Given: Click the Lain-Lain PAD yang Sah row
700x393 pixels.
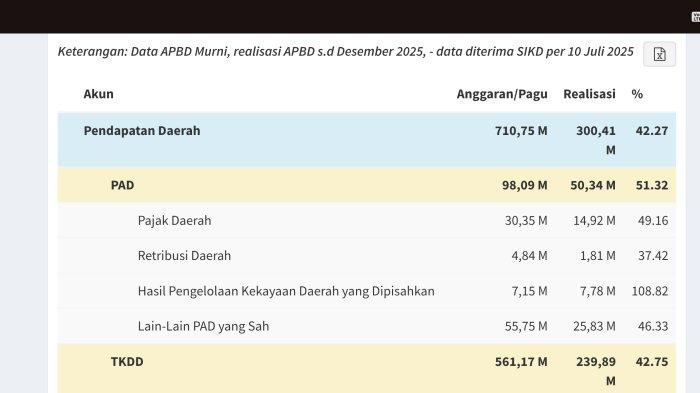Looking at the screenshot, I should coord(367,326).
